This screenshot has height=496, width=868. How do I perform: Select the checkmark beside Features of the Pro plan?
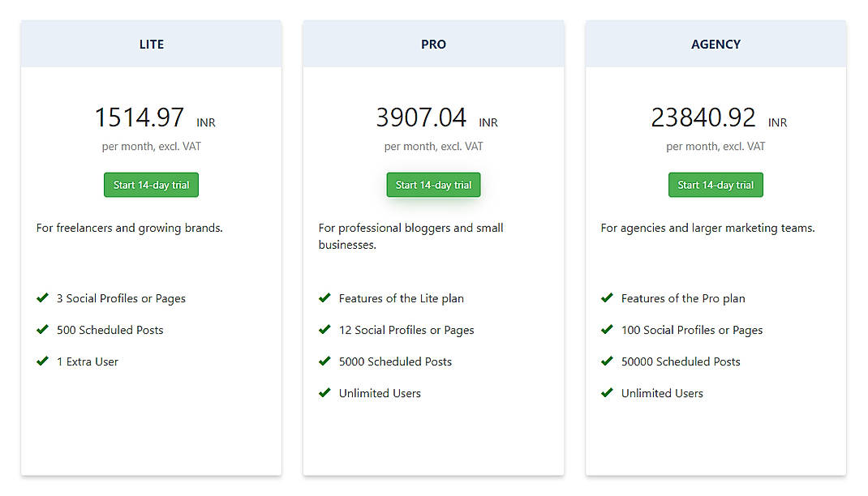(x=608, y=298)
